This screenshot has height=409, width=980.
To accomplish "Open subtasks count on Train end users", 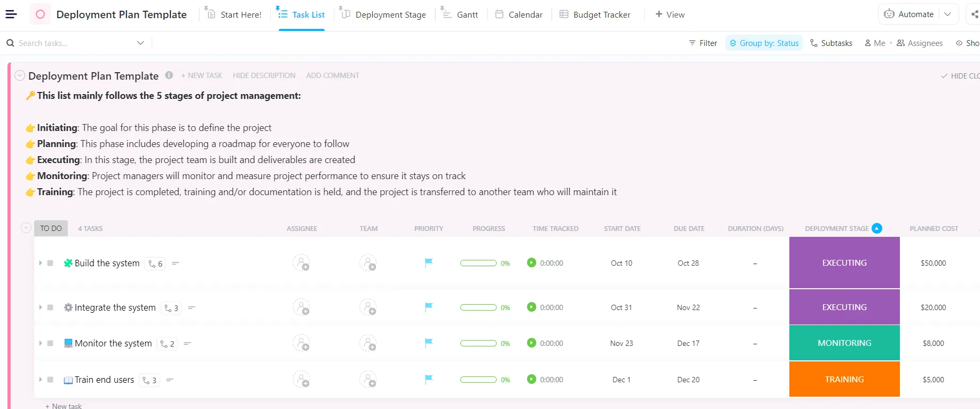I will (x=150, y=380).
